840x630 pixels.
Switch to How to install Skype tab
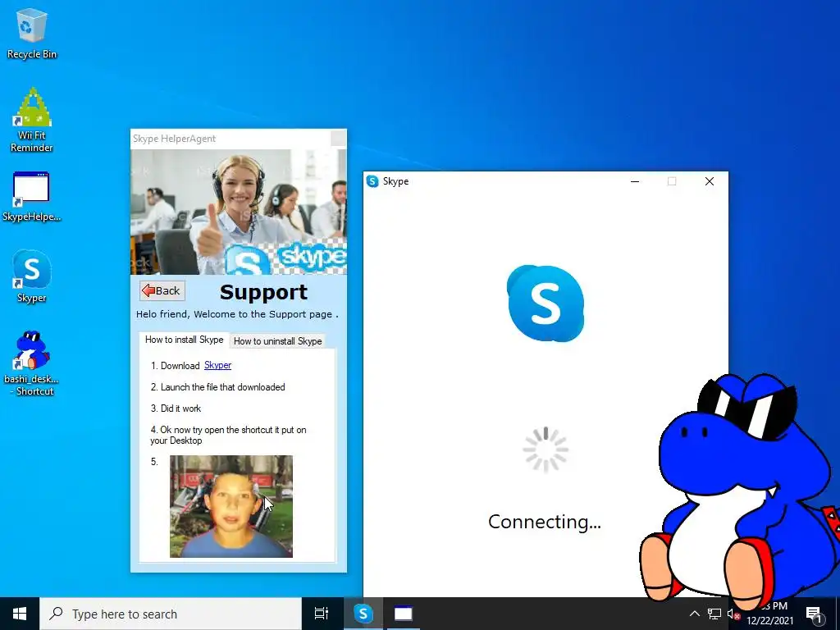[x=185, y=340]
